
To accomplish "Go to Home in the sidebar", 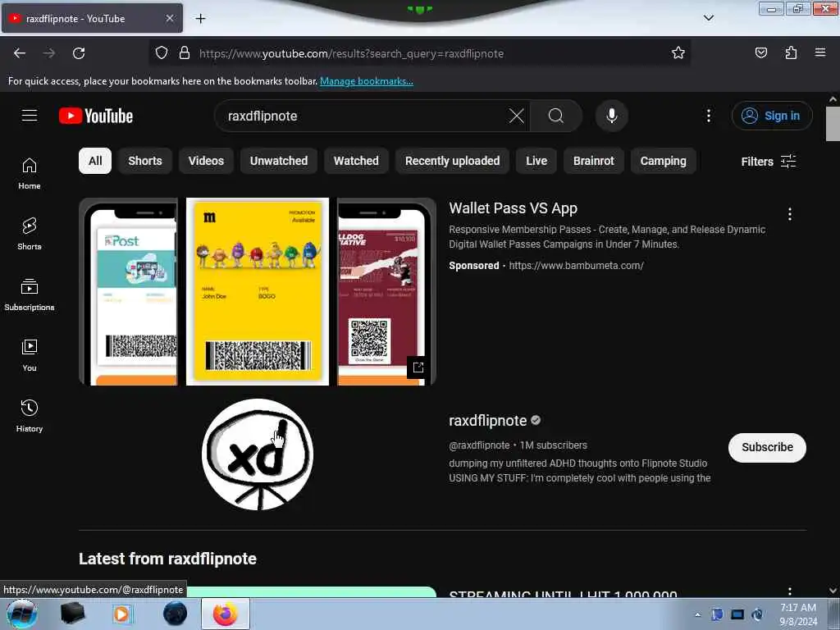I will coord(30,174).
